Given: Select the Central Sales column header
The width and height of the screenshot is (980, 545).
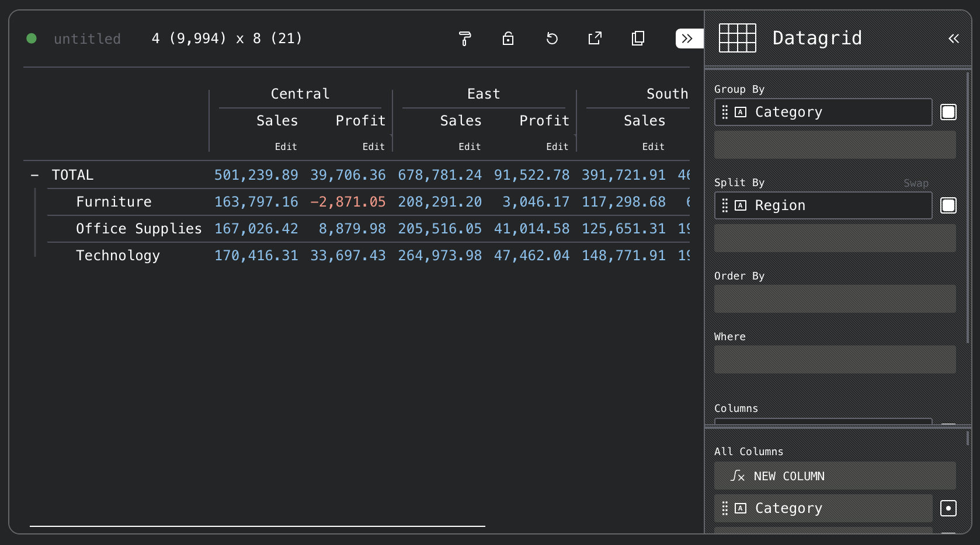Looking at the screenshot, I should click(x=277, y=121).
